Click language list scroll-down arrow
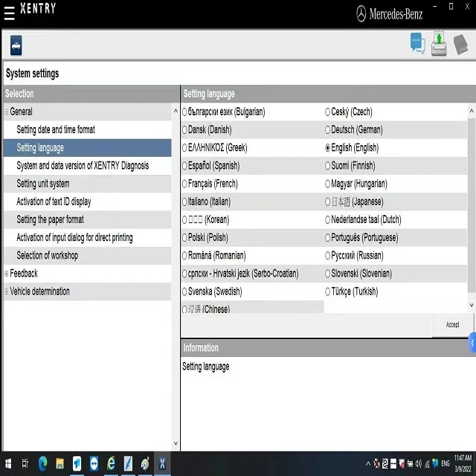This screenshot has width=476, height=476. click(472, 305)
